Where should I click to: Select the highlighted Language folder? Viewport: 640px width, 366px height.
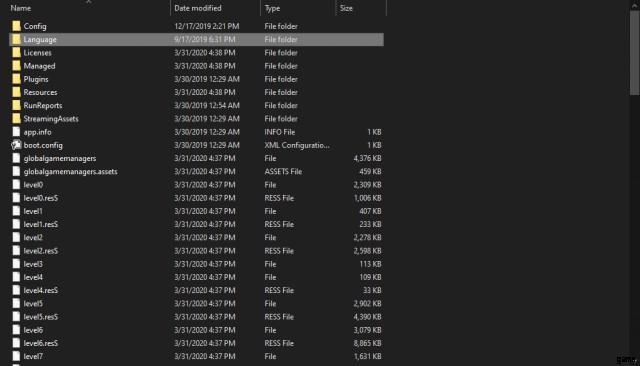[196, 40]
